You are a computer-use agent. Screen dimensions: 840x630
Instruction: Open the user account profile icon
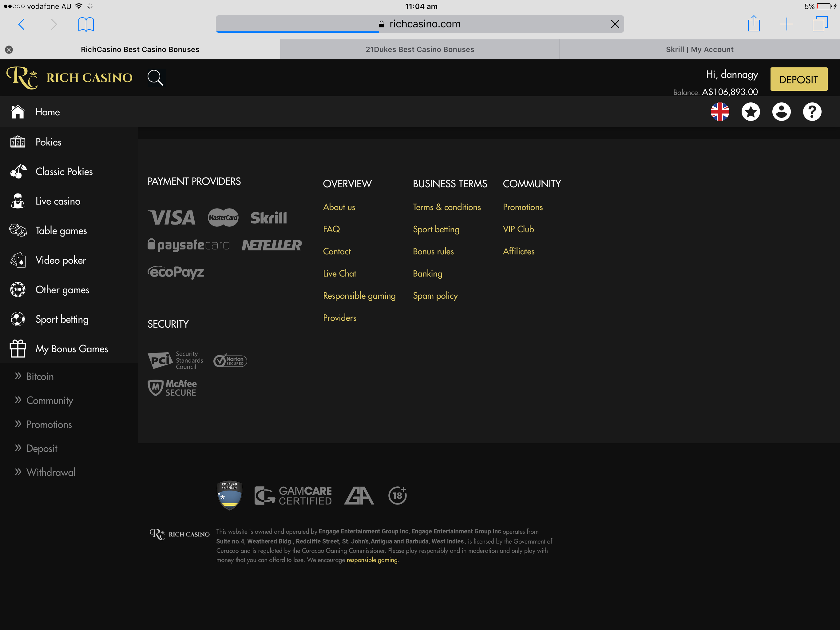coord(781,112)
